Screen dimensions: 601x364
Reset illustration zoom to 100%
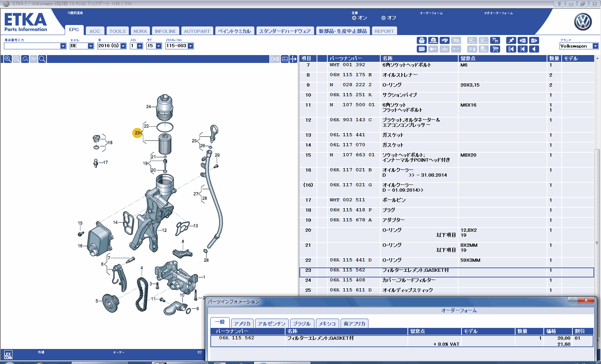[x=33, y=59]
